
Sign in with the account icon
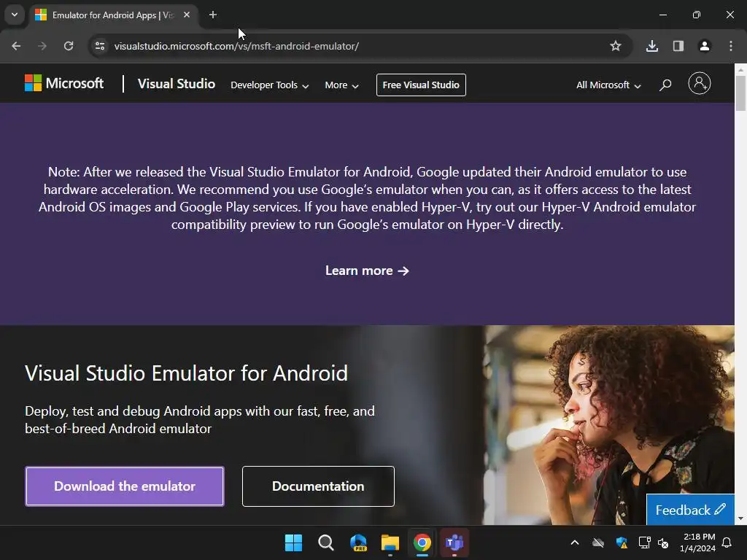point(700,83)
